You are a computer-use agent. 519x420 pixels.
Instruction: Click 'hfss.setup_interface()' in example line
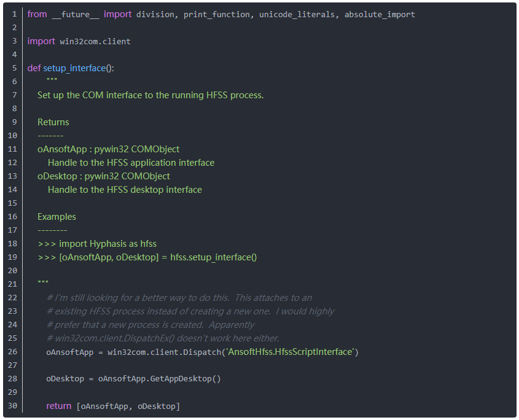[214, 257]
